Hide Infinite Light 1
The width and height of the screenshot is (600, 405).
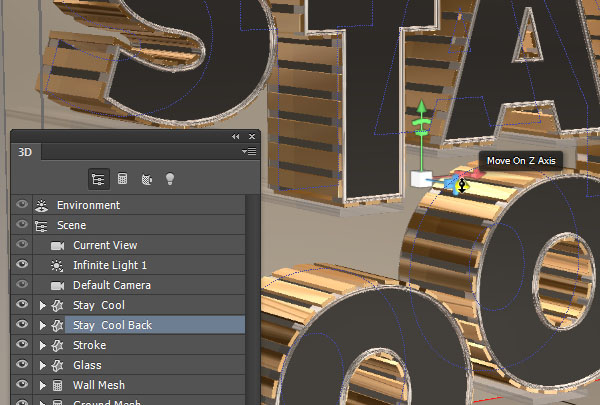click(x=22, y=264)
